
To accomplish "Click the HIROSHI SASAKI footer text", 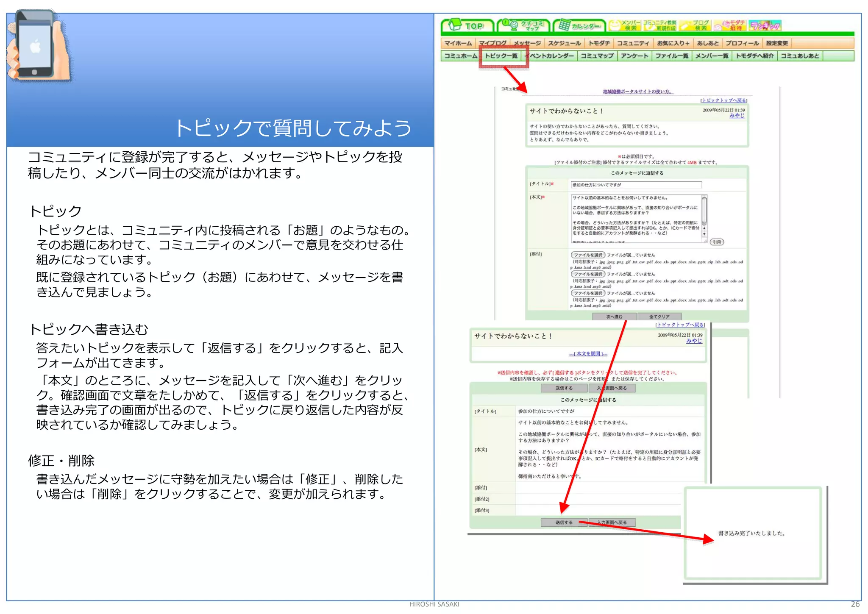I will (x=434, y=604).
